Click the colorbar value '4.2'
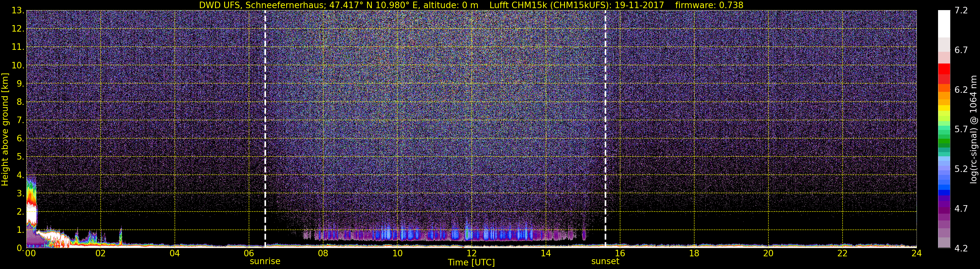The height and width of the screenshot is (269, 980). pos(961,248)
